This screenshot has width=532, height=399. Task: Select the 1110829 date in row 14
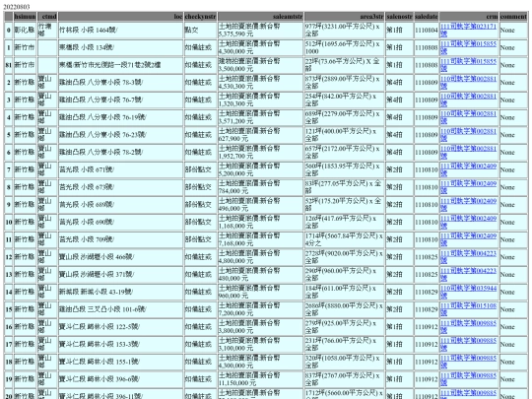[427, 293]
